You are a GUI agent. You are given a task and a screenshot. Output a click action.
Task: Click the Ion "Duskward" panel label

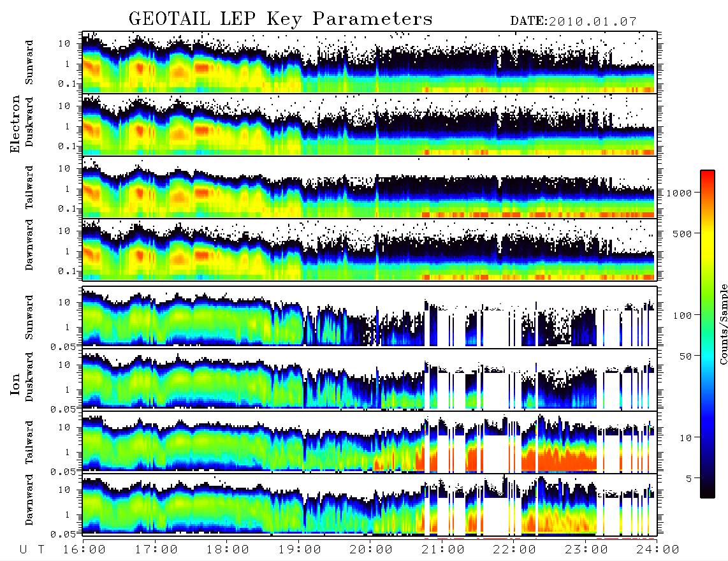[29, 377]
